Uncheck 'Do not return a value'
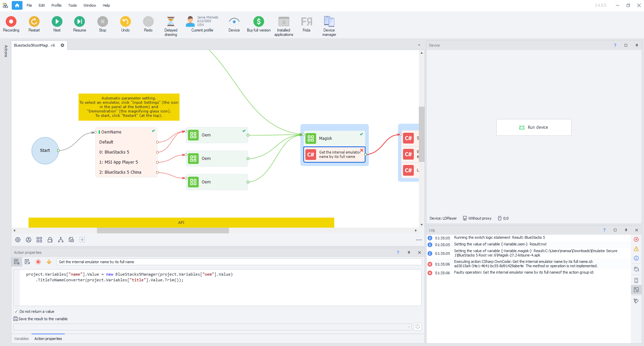 click(16, 311)
